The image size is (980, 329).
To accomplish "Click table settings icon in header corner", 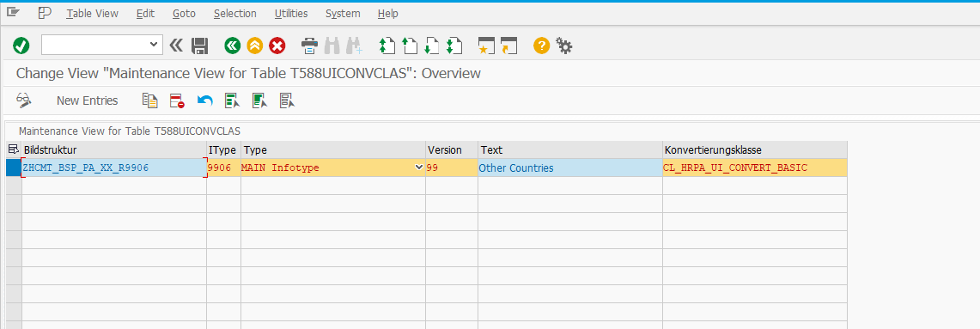I will [14, 149].
